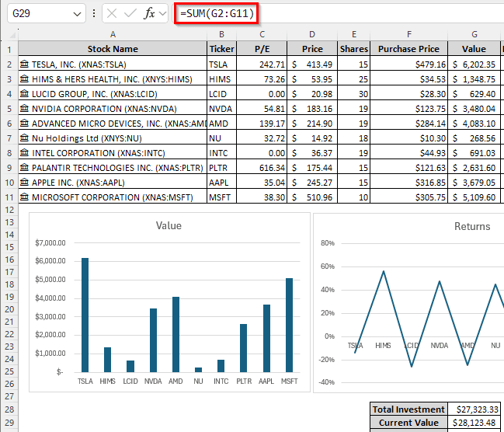Click the Returns chart title
The width and height of the screenshot is (504, 432).
click(x=472, y=226)
